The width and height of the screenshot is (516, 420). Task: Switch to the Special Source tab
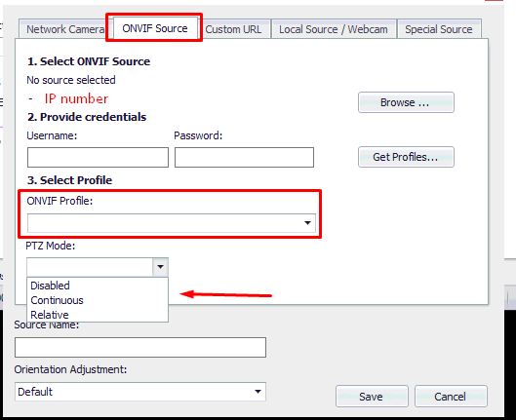click(x=439, y=29)
